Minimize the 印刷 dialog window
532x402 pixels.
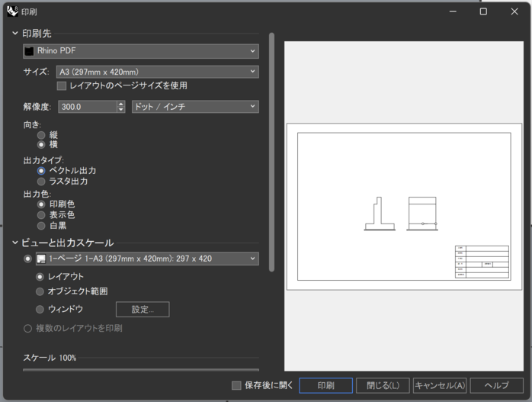pyautogui.click(x=453, y=11)
